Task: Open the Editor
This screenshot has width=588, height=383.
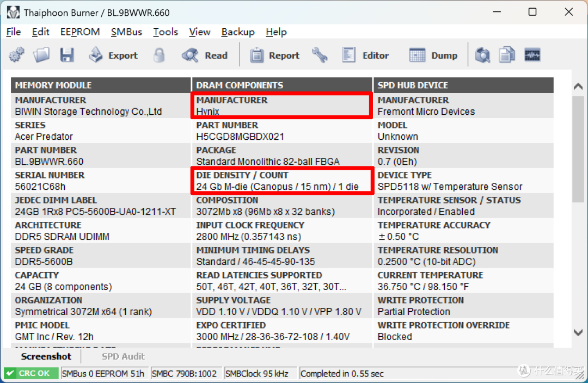Action: tap(365, 55)
